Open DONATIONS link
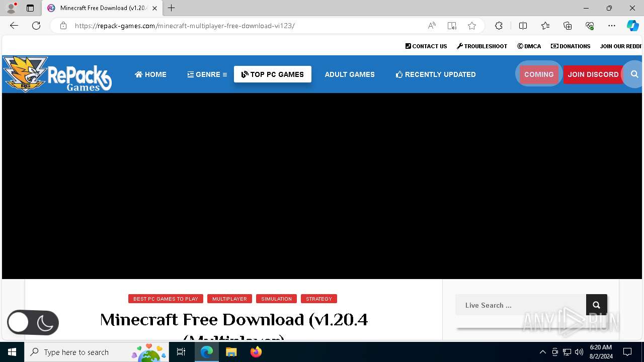This screenshot has width=644, height=362. pos(571,46)
